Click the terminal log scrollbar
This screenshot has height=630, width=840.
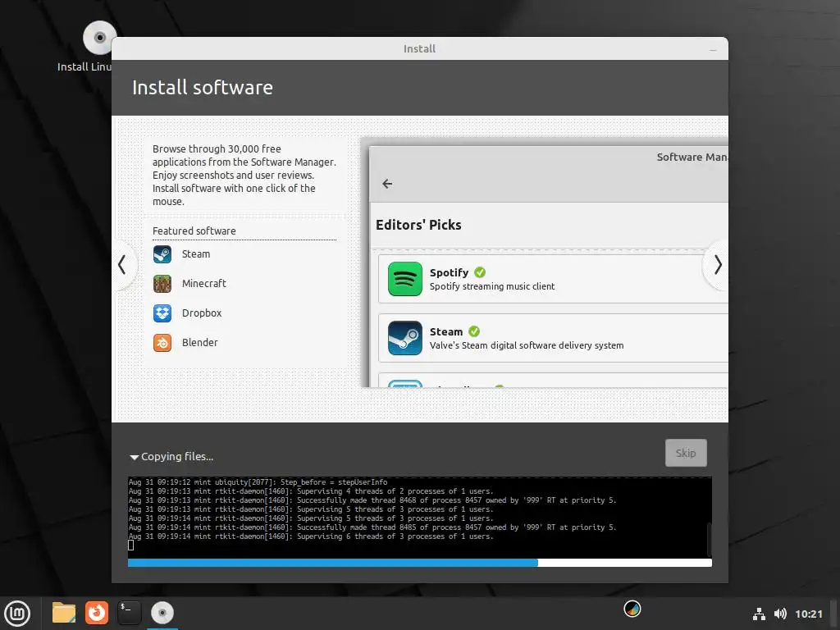[710, 540]
